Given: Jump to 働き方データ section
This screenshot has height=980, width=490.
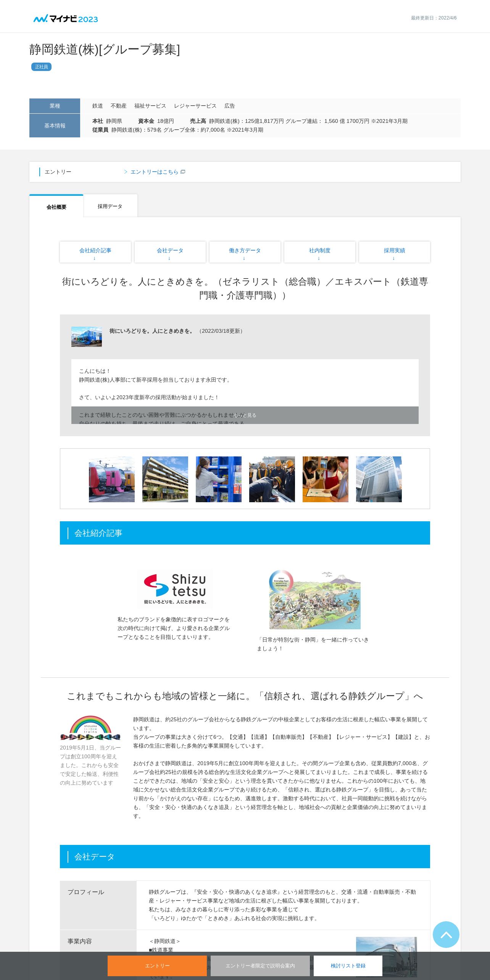Looking at the screenshot, I should click(x=245, y=252).
